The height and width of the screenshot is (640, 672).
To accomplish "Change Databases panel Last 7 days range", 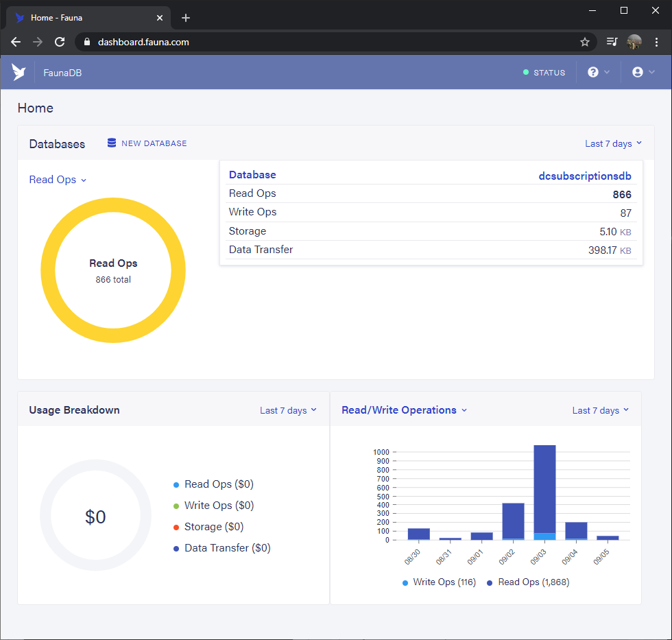I will pos(613,143).
